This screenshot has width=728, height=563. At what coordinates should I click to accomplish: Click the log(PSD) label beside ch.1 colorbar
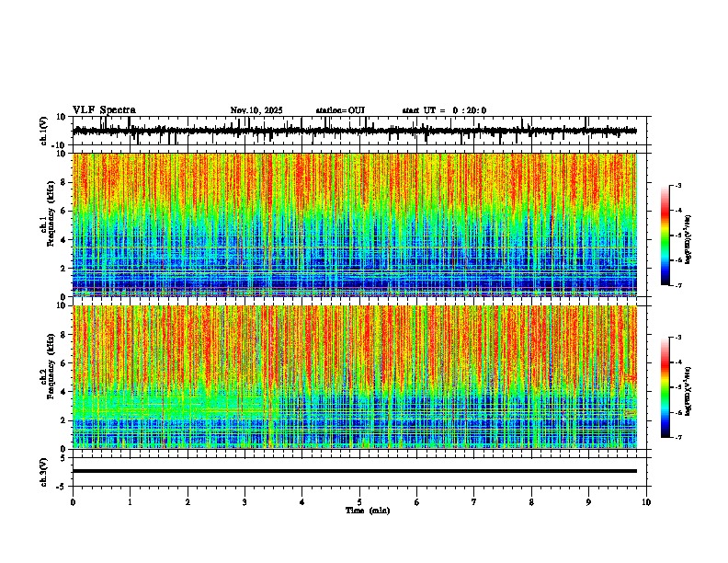(x=688, y=239)
